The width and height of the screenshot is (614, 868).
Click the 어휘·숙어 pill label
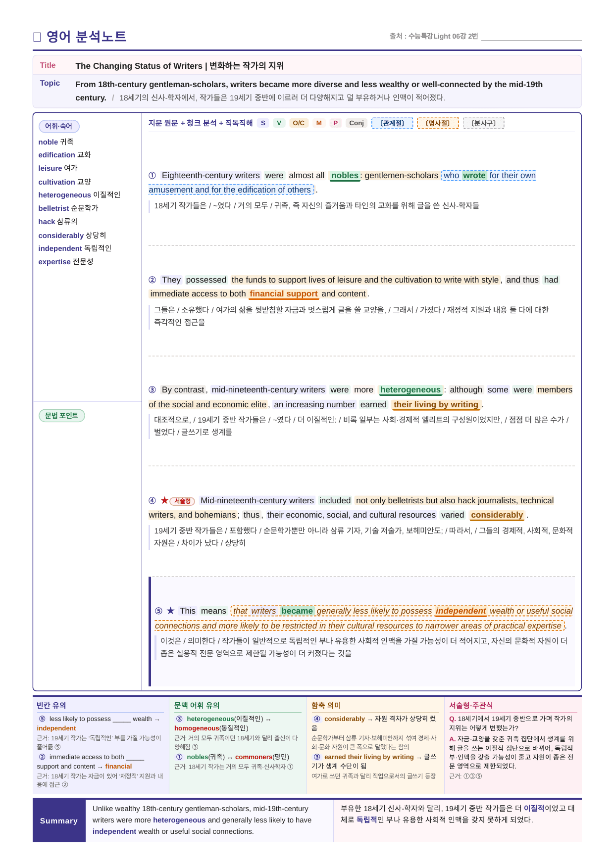point(59,126)
